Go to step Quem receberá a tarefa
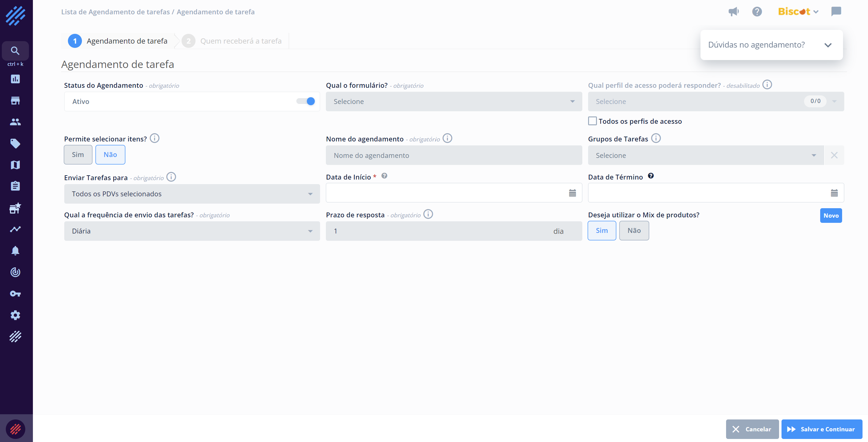Viewport: 868px width, 442px height. tap(241, 41)
